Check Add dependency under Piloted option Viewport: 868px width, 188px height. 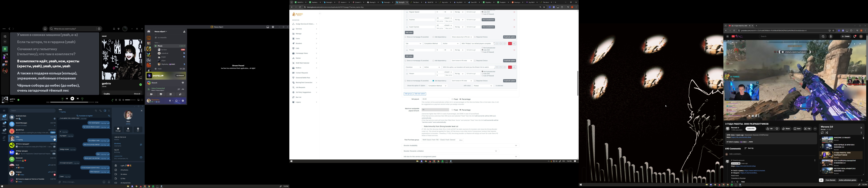(433, 61)
